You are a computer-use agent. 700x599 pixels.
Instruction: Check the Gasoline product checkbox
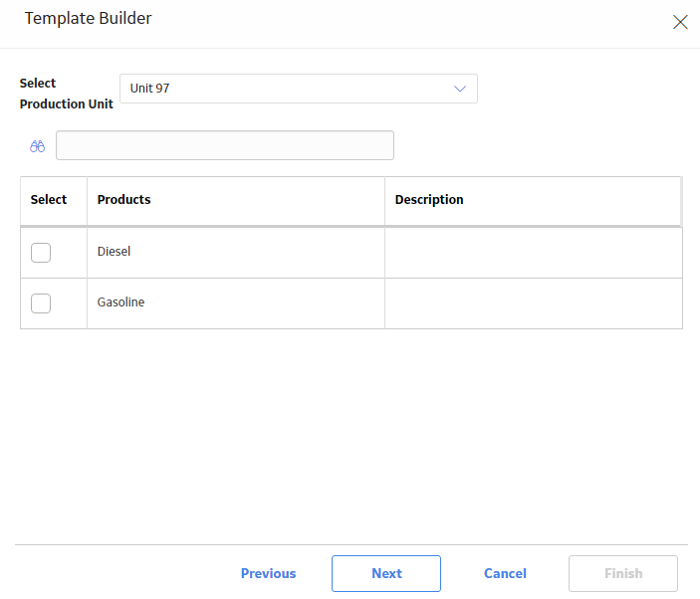pos(41,303)
